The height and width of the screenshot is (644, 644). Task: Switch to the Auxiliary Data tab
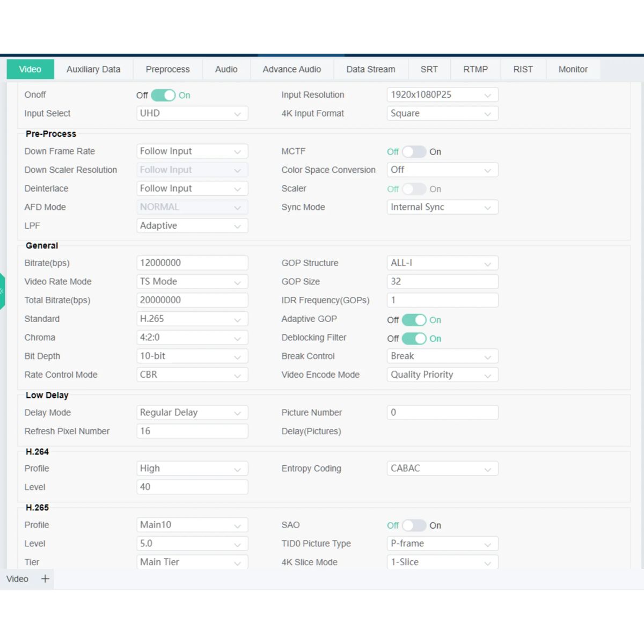pos(93,69)
